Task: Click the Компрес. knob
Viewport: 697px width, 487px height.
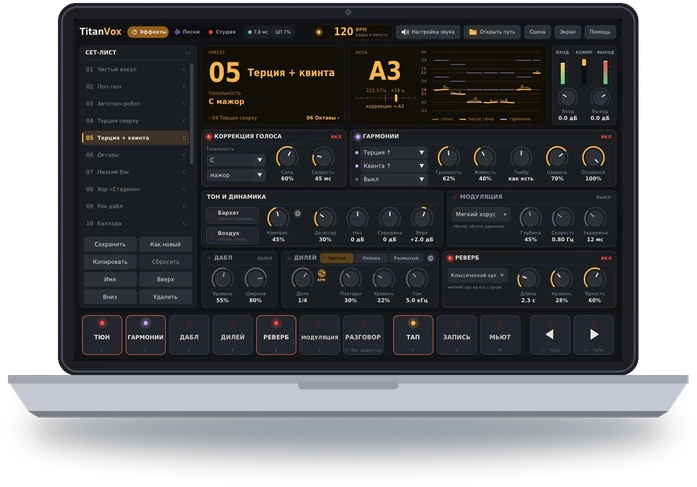Action: pyautogui.click(x=278, y=218)
